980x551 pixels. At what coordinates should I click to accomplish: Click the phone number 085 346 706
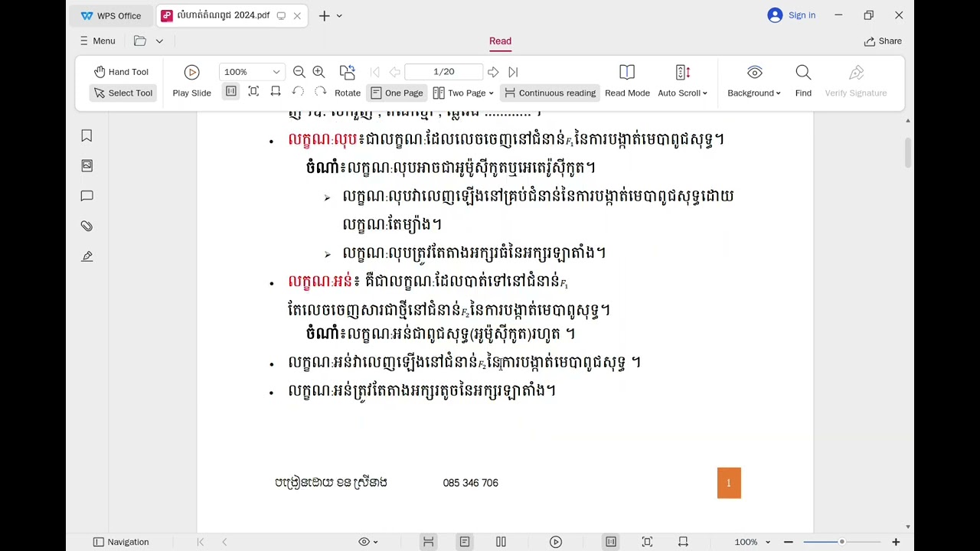[x=470, y=483]
